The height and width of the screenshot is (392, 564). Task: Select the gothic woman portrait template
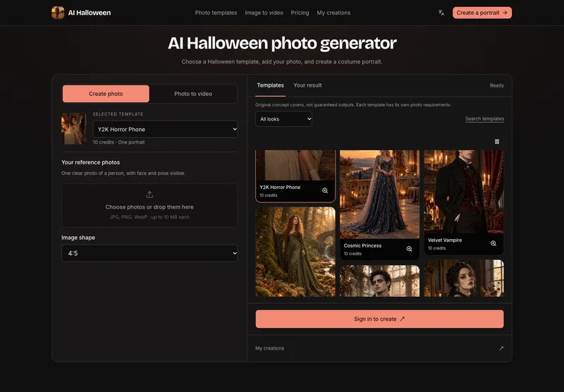click(464, 278)
